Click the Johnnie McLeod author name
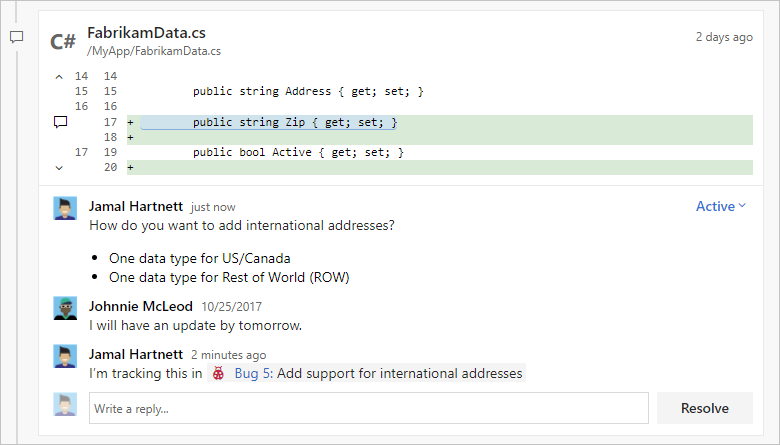 click(x=141, y=305)
